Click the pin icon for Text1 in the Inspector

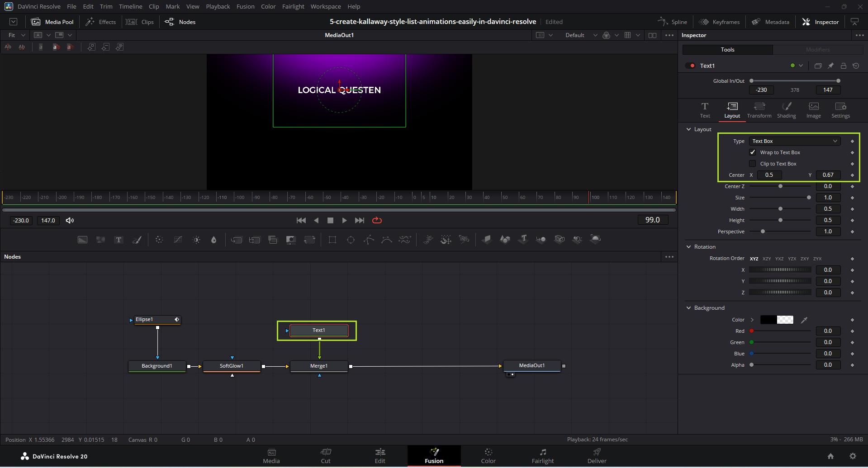click(x=830, y=66)
